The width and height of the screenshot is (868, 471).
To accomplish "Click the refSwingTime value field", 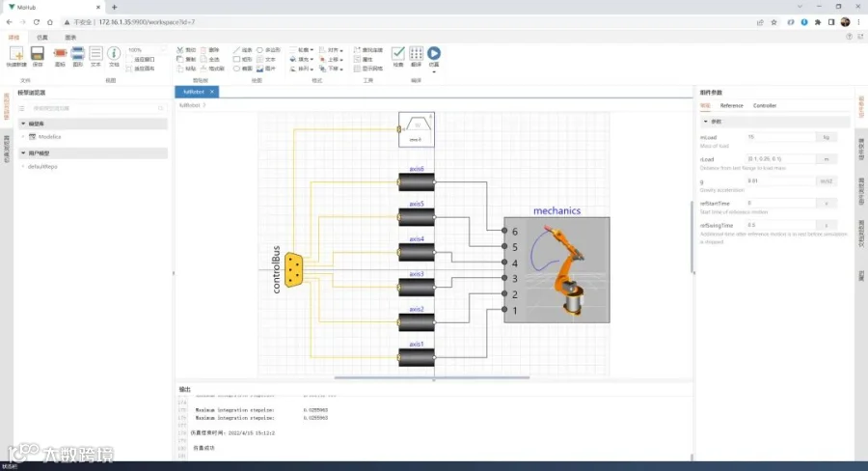I will (781, 226).
